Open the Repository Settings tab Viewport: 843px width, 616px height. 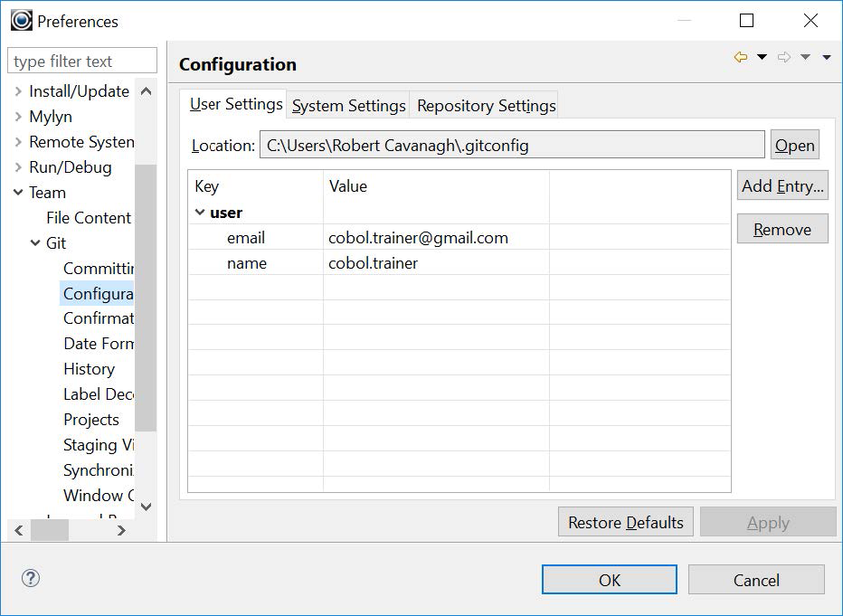(x=486, y=106)
